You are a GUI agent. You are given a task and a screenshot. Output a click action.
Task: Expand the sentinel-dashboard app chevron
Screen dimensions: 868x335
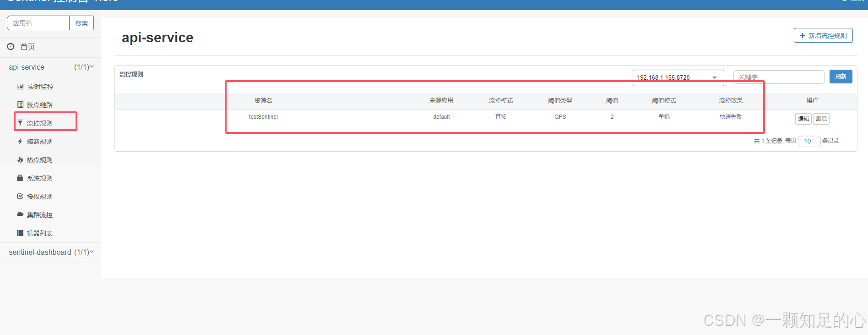point(92,252)
